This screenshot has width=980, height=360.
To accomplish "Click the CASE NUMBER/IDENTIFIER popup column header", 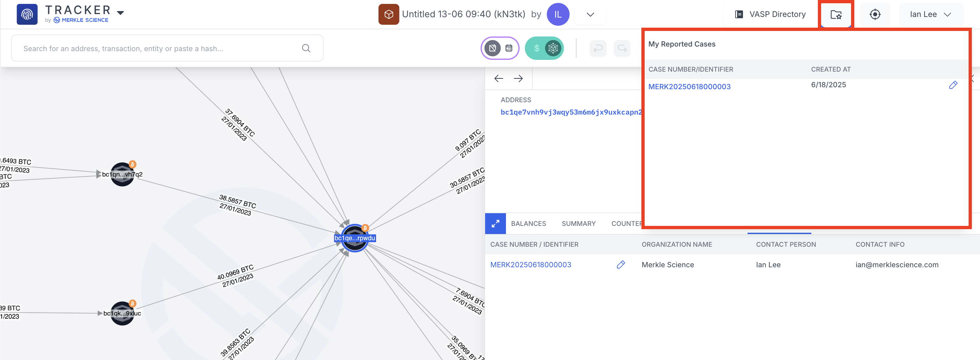I will [691, 69].
